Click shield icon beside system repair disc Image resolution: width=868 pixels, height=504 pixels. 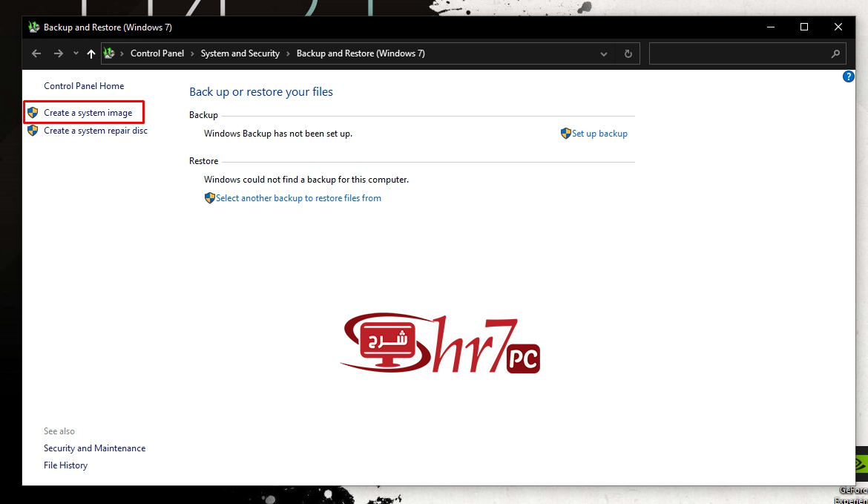pyautogui.click(x=33, y=130)
